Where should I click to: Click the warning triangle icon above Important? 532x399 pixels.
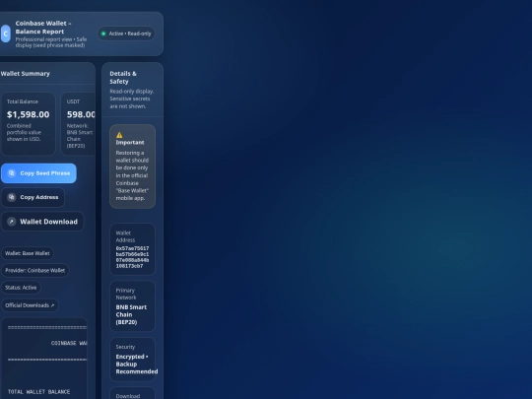pyautogui.click(x=119, y=135)
